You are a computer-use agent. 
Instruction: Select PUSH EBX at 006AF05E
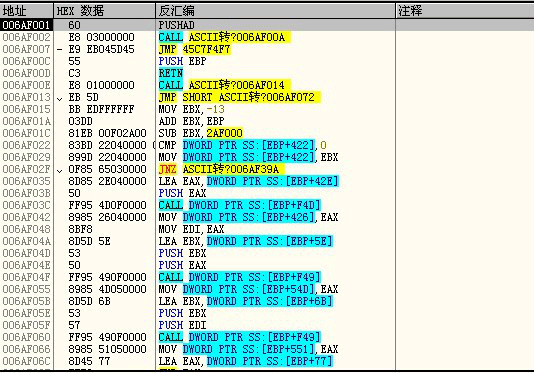coord(183,313)
